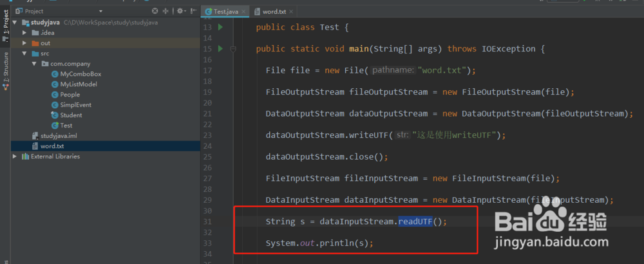Click the .idea folder icon
The height and width of the screenshot is (264, 644).
point(35,33)
